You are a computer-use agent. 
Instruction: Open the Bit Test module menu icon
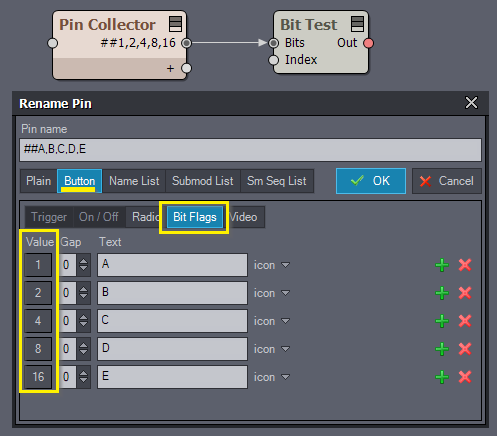point(358,24)
